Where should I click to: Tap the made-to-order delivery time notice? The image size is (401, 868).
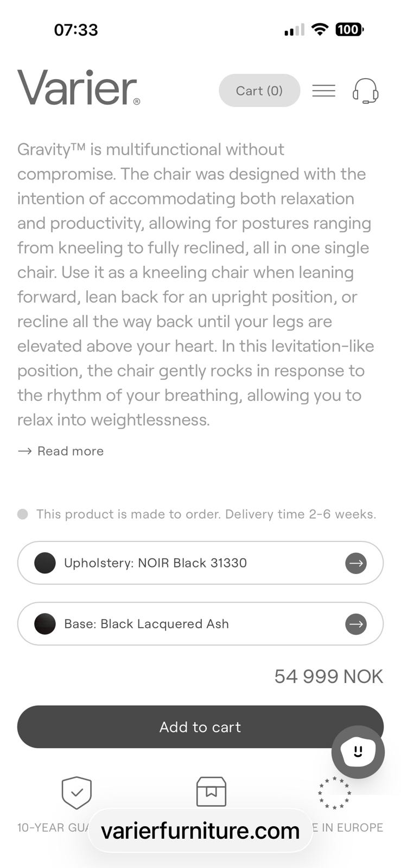tap(206, 514)
